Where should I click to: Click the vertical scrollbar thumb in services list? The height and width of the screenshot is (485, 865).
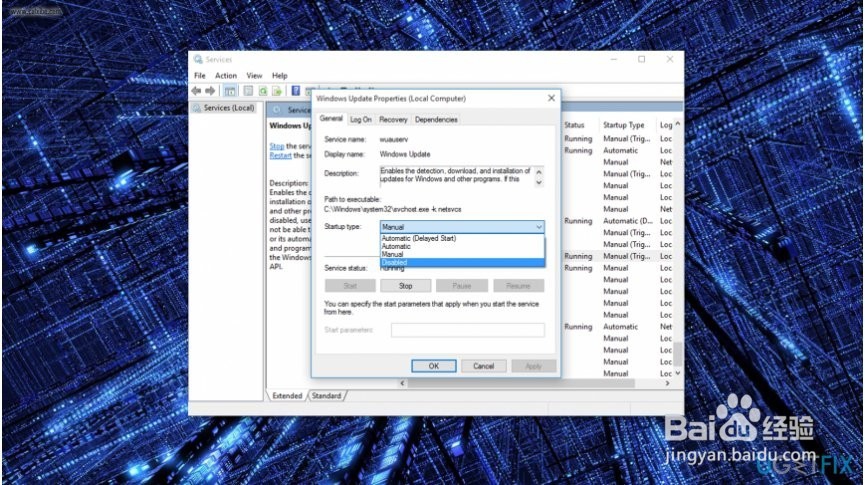pyautogui.click(x=678, y=354)
